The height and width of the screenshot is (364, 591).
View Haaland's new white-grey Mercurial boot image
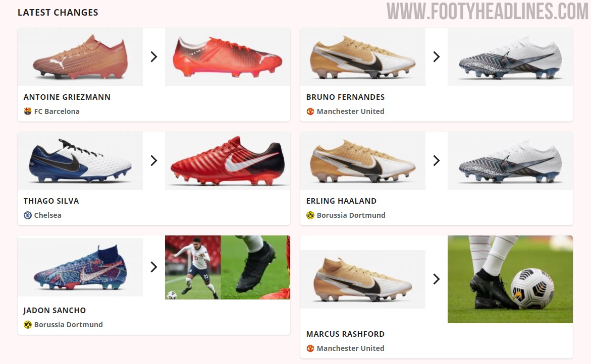click(510, 161)
